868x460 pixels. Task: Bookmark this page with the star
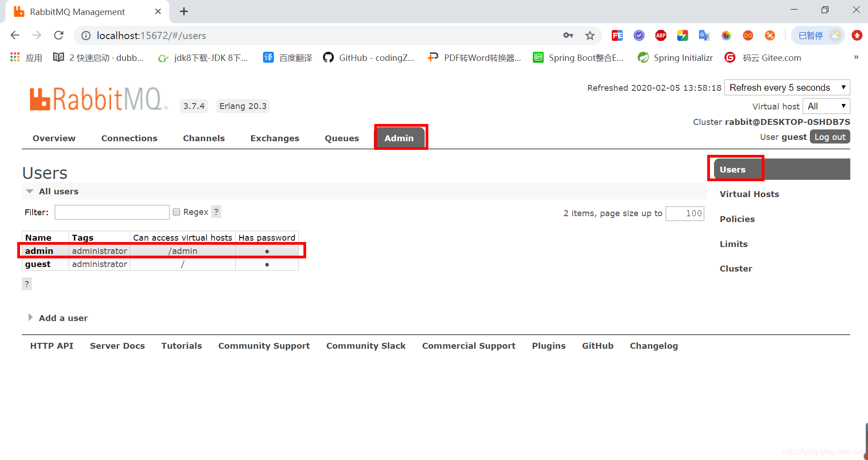(590, 35)
